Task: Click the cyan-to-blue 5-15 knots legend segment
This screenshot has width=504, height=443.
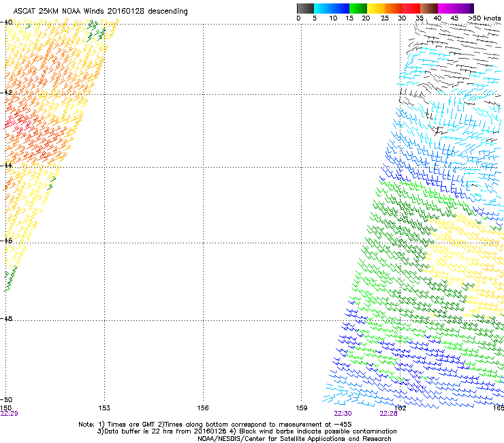Action: [x=332, y=8]
